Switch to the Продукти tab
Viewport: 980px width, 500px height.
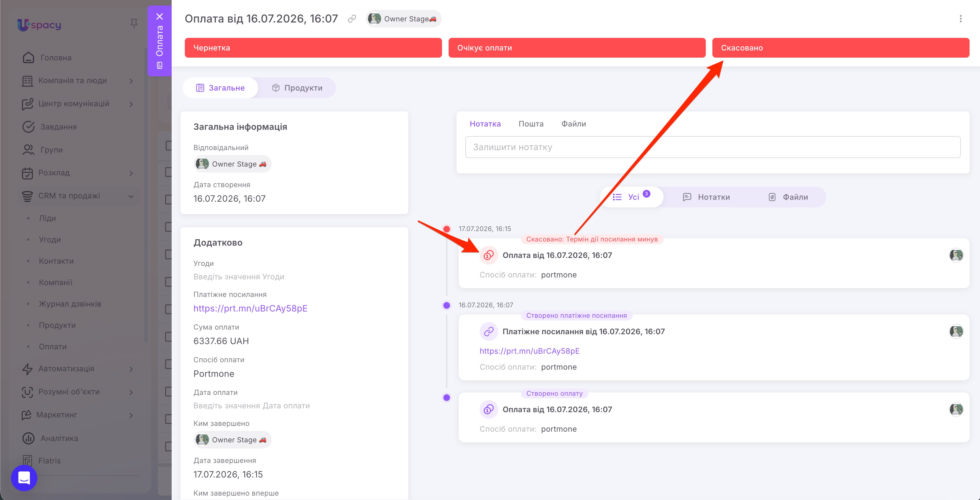click(297, 88)
